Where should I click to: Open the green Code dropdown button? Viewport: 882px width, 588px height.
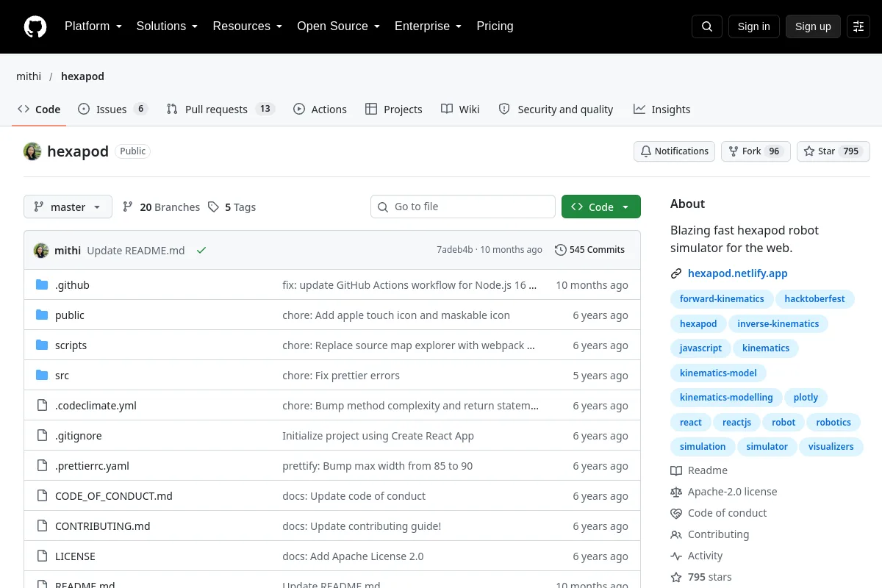pos(601,207)
